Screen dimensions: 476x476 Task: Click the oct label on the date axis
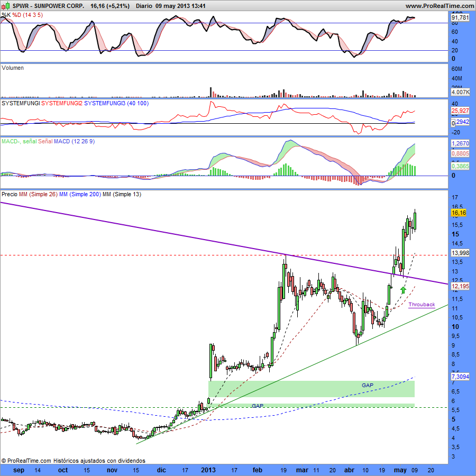pos(63,470)
